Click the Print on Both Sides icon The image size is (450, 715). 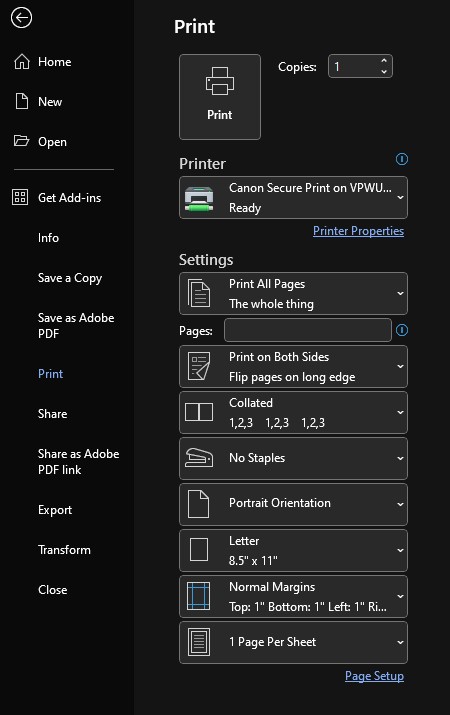pyautogui.click(x=199, y=366)
